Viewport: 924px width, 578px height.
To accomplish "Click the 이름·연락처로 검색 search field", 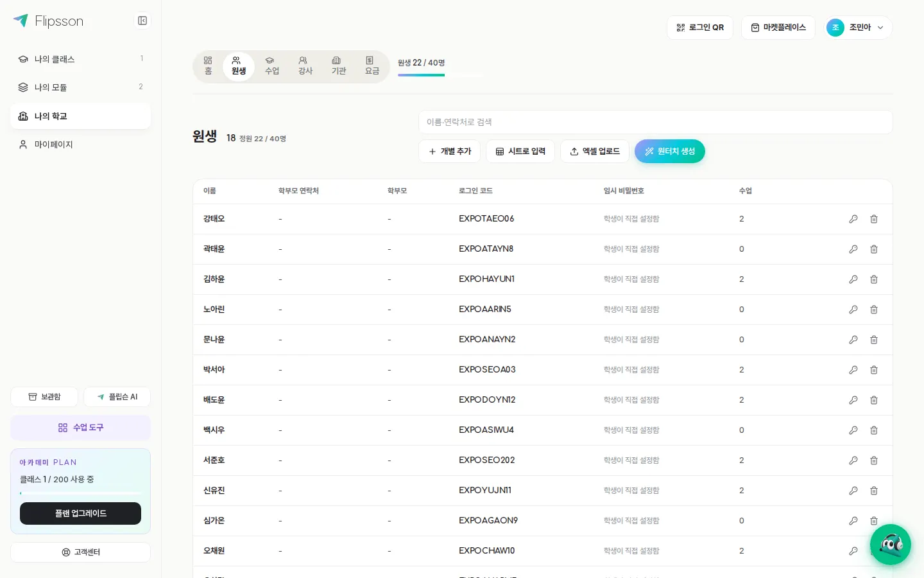I will 656,122.
